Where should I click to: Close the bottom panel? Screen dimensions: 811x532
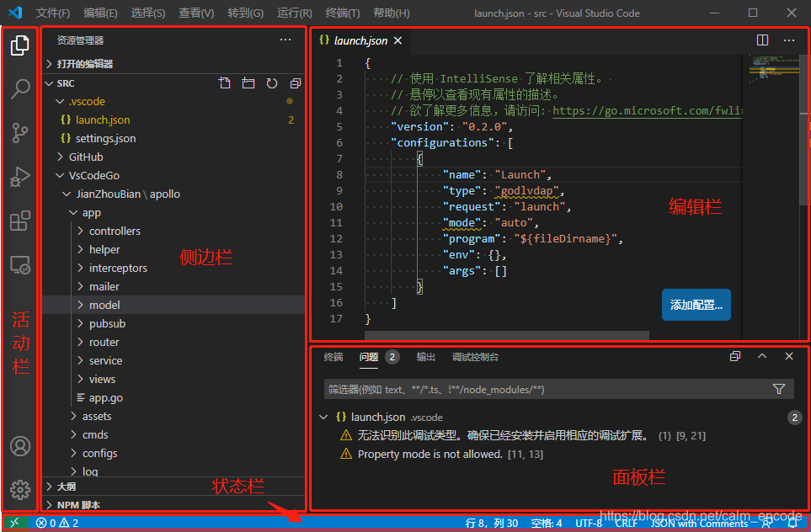tap(789, 356)
